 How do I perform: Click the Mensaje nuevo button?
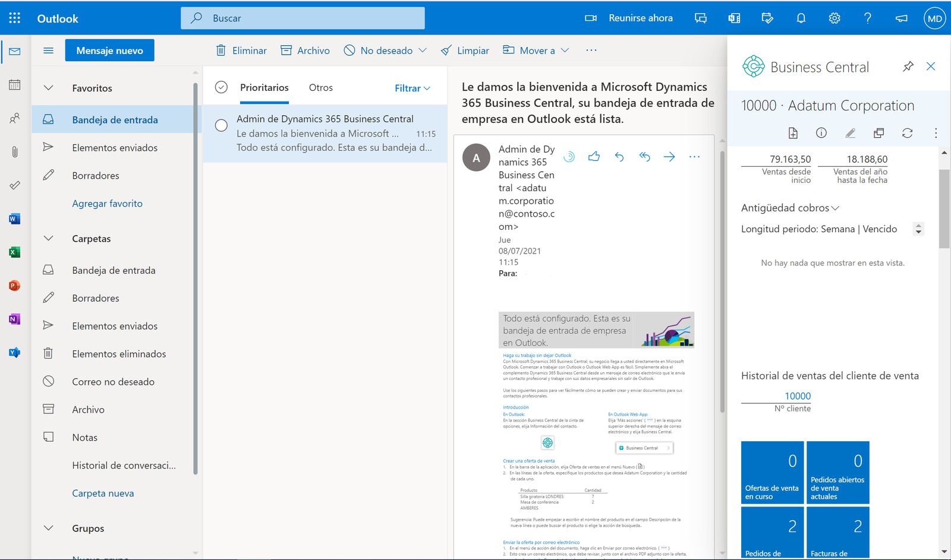(110, 50)
